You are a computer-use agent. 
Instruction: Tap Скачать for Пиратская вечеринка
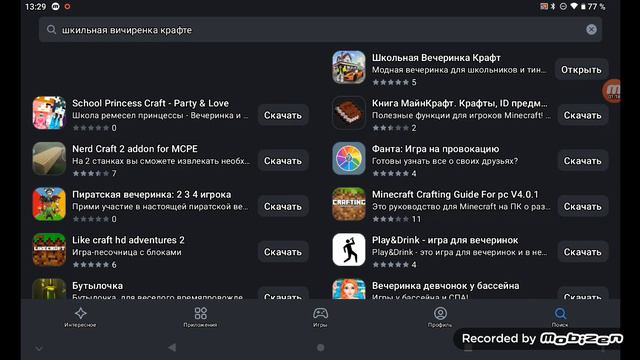click(x=283, y=207)
